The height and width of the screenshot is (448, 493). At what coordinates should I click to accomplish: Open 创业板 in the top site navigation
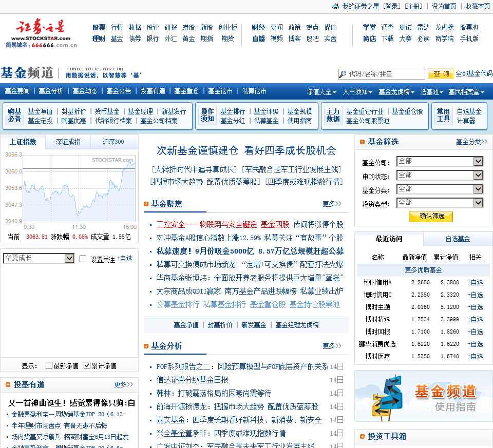(228, 27)
